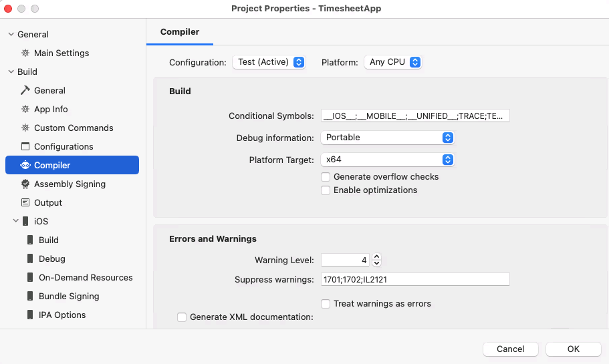Click the Suppress warnings text field
Screen dimensions: 609x364
click(x=414, y=279)
